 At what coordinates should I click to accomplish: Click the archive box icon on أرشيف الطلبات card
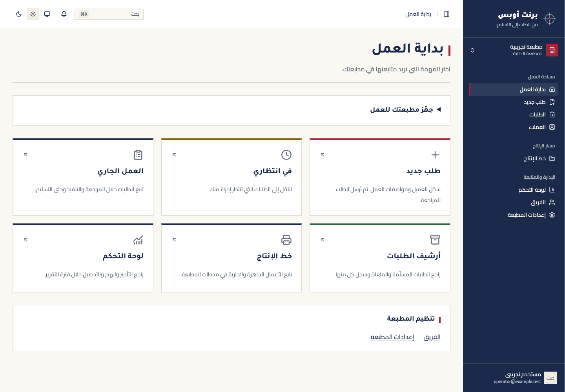tap(435, 240)
